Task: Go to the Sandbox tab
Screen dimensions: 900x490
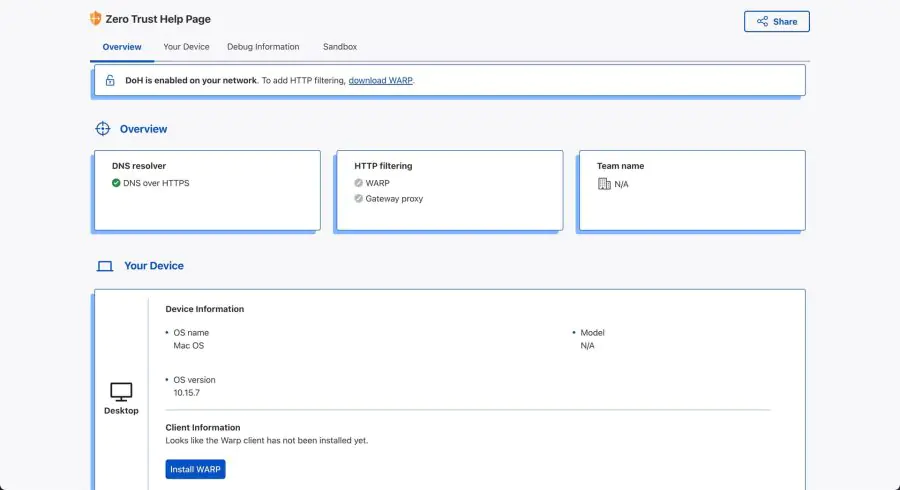Action: click(340, 47)
